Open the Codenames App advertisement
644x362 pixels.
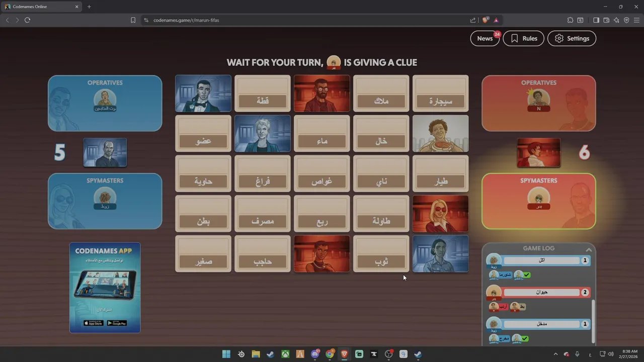pyautogui.click(x=105, y=288)
